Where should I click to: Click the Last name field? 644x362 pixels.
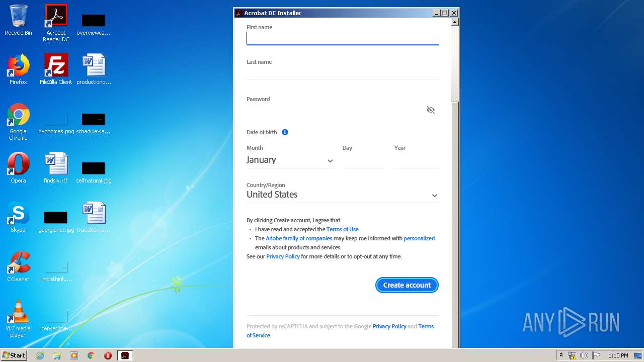(x=342, y=72)
